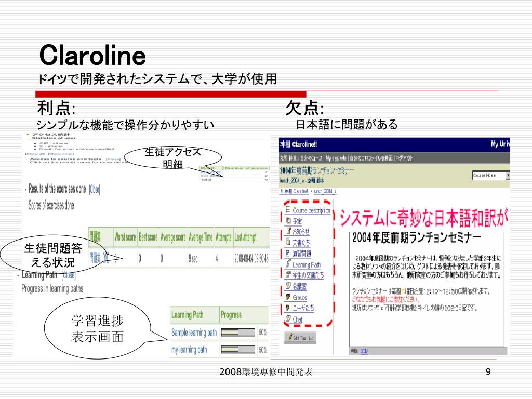Image resolution: width=532 pixels, height=399 pixels.
Task: Click the Number of access column header
Action: 246,168
